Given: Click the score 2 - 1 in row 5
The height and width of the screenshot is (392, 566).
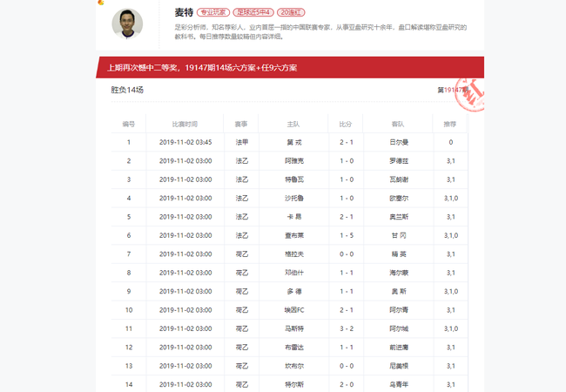Looking at the screenshot, I should click(347, 217).
